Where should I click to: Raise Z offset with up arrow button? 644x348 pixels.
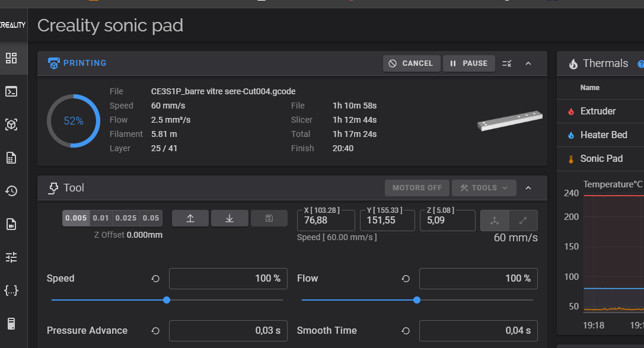tap(190, 218)
